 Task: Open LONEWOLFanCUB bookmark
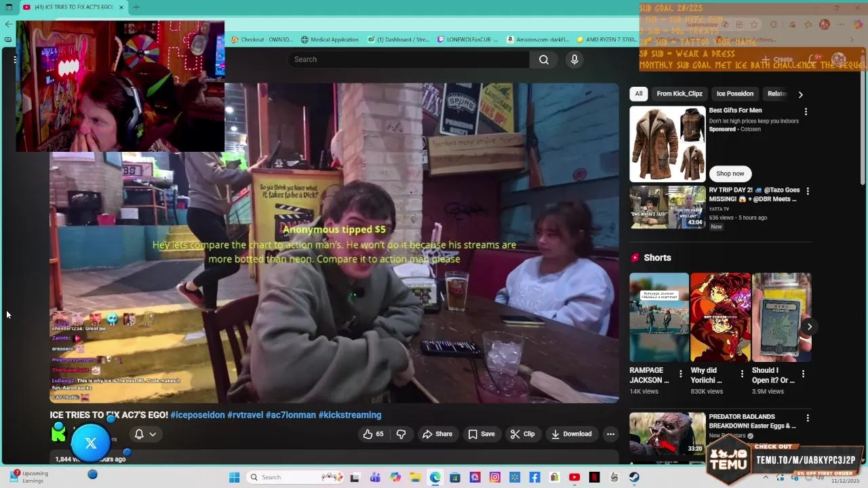[x=469, y=39]
